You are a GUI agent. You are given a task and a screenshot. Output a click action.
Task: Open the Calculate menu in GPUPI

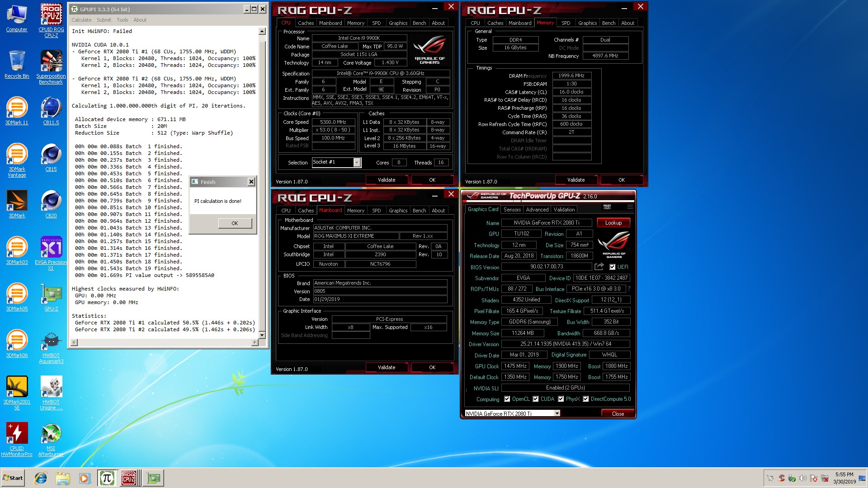[x=81, y=20]
